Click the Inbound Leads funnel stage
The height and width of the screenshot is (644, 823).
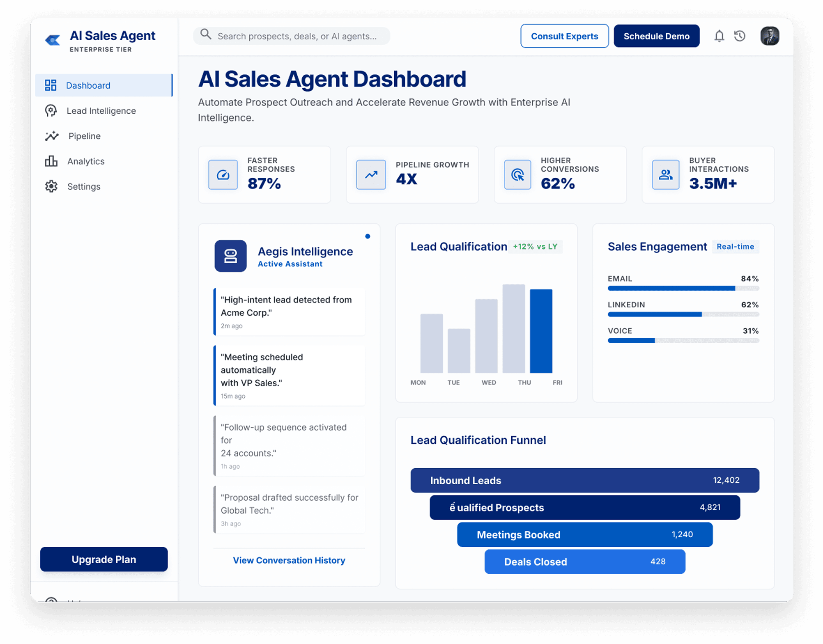585,480
